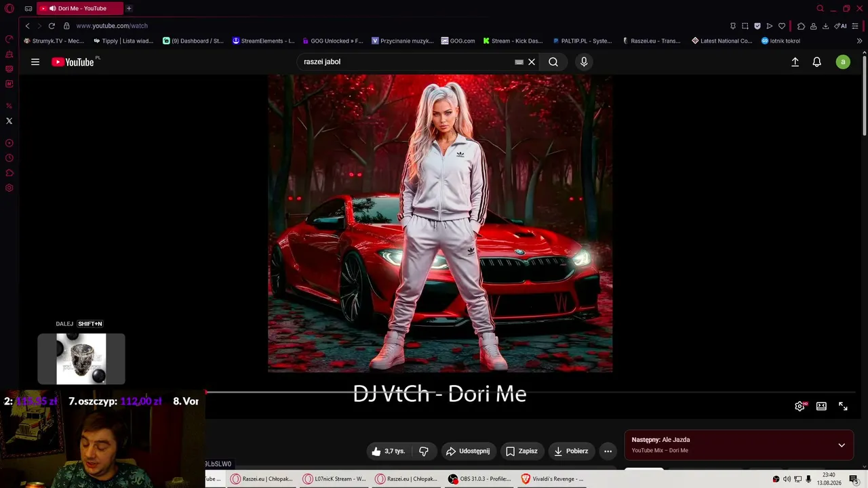This screenshot has width=868, height=488.
Task: Open the StreamElements bookmark
Action: (263, 41)
